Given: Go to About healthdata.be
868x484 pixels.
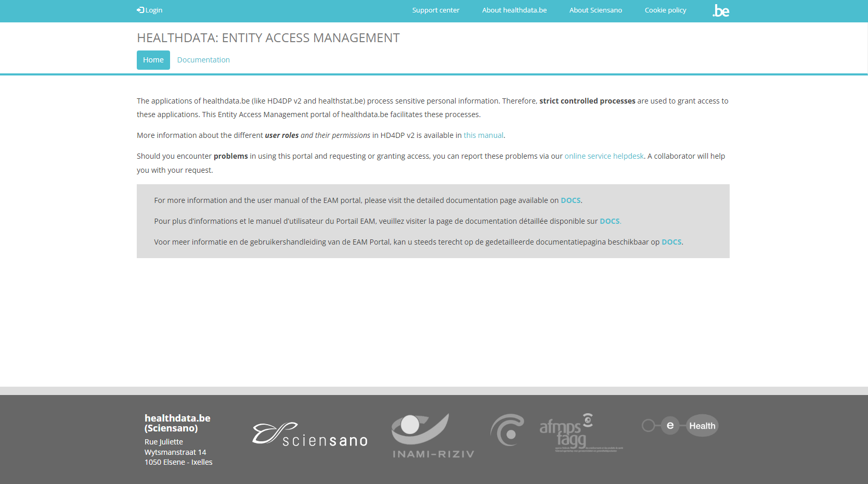Looking at the screenshot, I should click(514, 10).
